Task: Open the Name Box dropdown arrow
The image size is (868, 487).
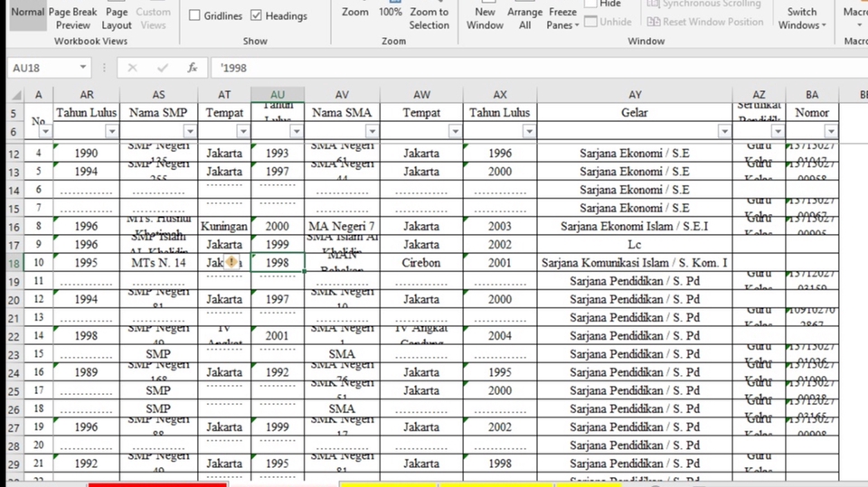Action: coord(82,68)
